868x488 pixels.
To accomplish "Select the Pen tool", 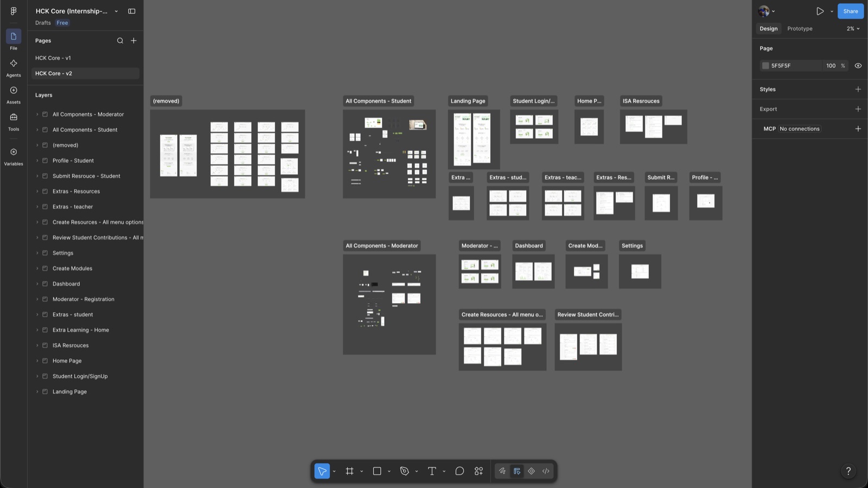I will click(x=404, y=471).
